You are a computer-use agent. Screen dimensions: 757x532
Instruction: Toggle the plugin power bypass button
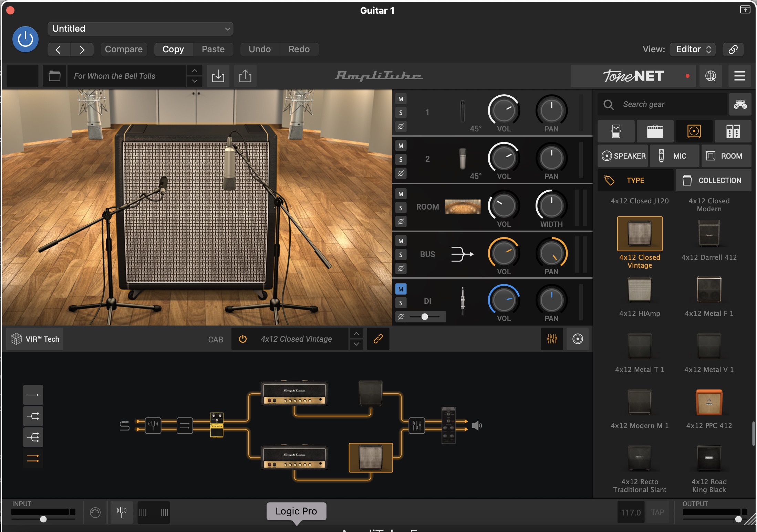tap(25, 39)
